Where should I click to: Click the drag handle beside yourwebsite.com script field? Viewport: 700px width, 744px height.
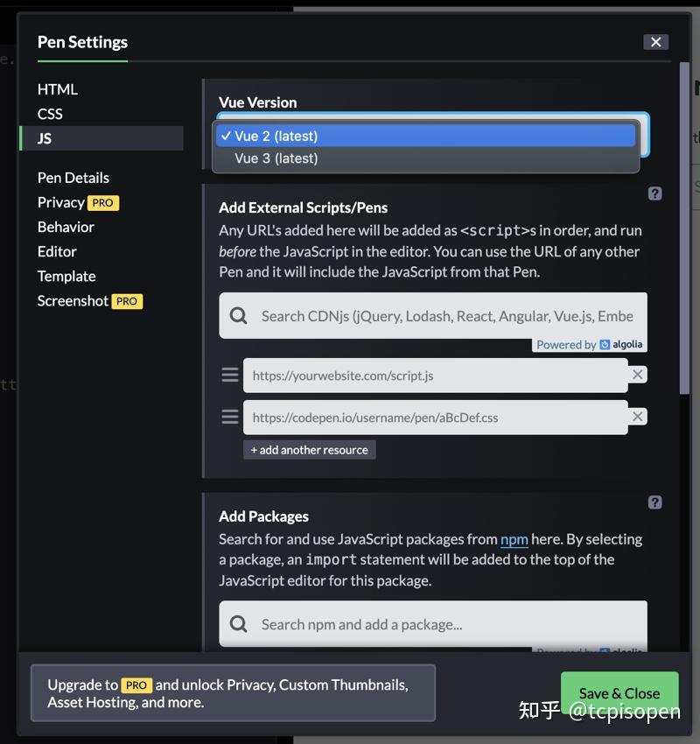tap(230, 376)
